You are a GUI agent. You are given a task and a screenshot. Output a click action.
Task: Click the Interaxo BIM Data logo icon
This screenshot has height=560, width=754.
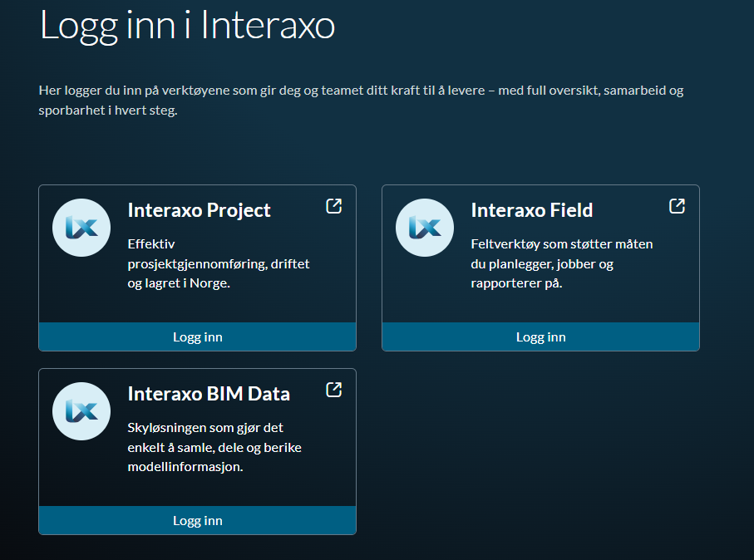81,410
